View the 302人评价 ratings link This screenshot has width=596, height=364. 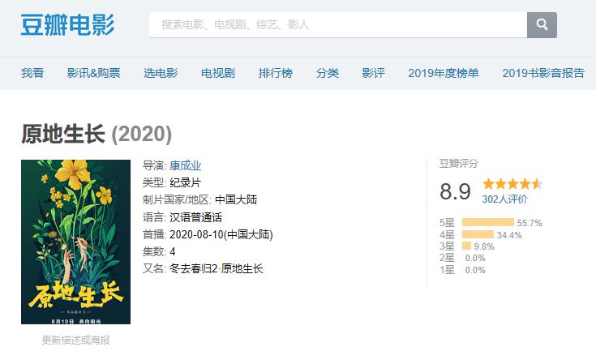pyautogui.click(x=504, y=199)
